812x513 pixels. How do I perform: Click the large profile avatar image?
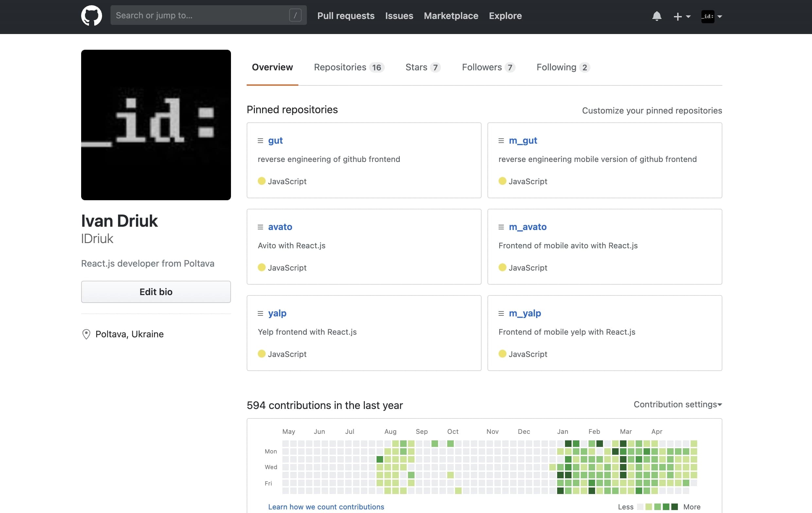click(156, 125)
